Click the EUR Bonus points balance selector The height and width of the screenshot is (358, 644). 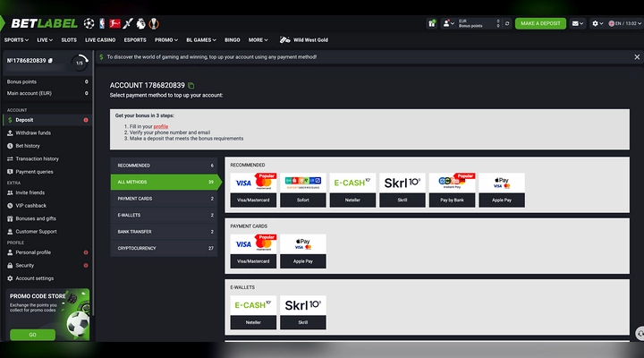(479, 23)
